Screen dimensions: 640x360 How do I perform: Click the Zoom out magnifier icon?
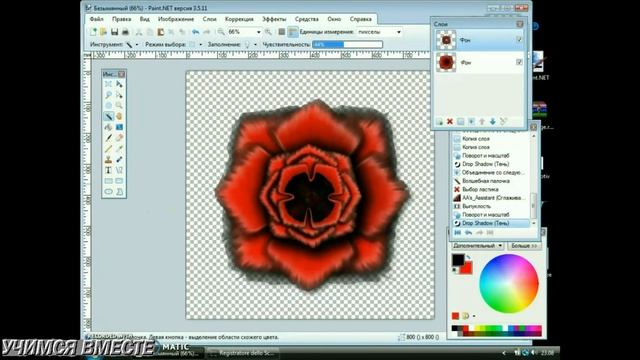tap(221, 32)
